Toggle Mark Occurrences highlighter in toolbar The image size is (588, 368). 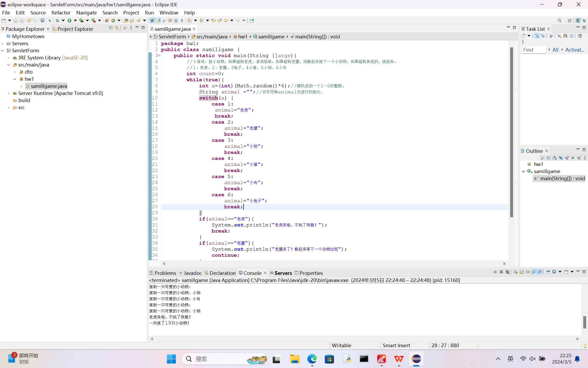pos(158,21)
